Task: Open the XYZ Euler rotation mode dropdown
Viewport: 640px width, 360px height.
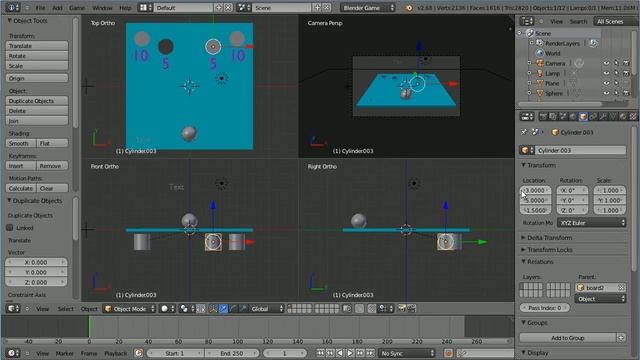Action: (x=592, y=223)
